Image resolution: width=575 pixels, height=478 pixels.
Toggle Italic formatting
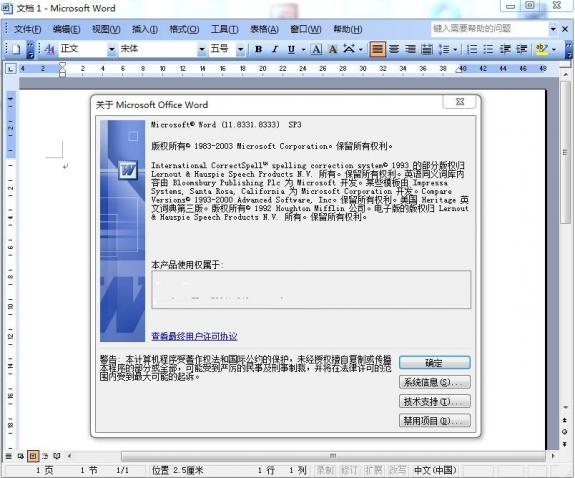(x=275, y=49)
